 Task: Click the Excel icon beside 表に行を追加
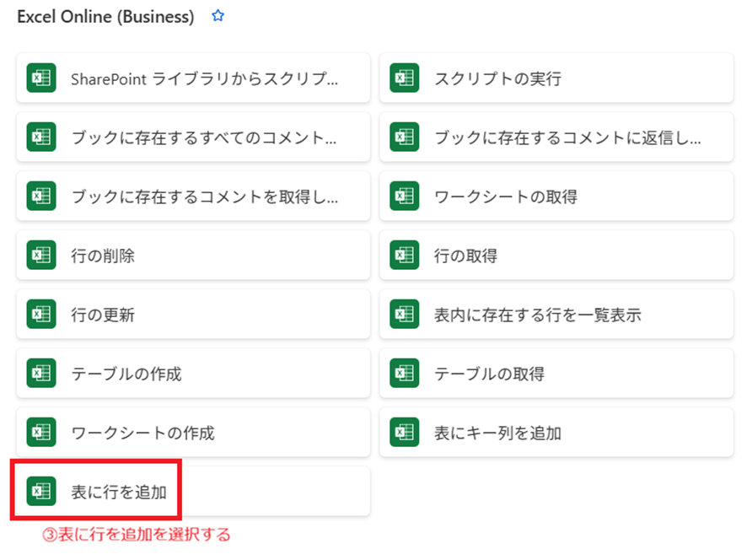(x=41, y=490)
